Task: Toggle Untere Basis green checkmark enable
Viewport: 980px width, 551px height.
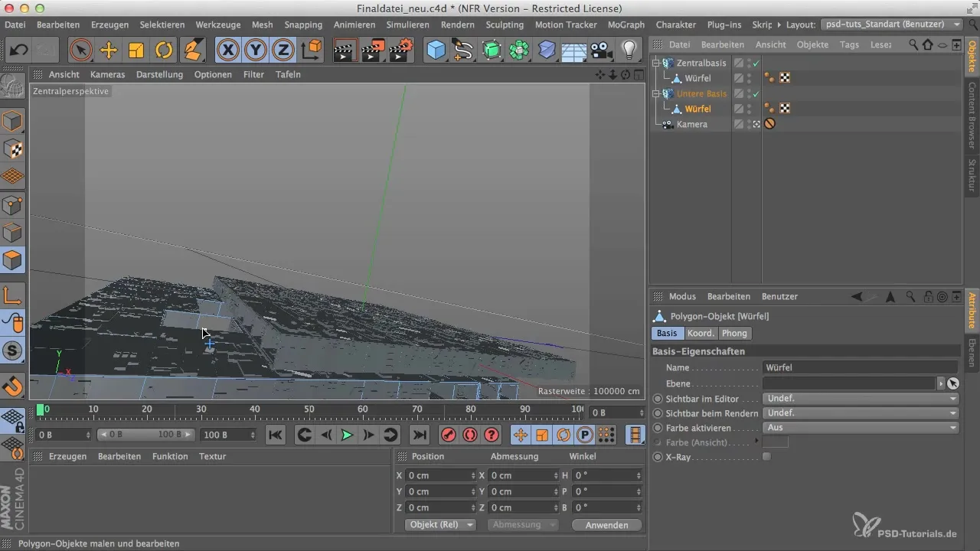Action: point(756,93)
